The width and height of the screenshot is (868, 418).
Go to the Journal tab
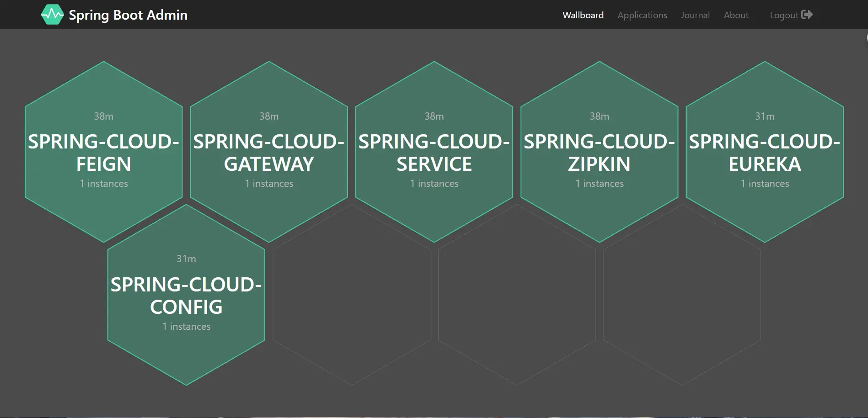pyautogui.click(x=695, y=15)
